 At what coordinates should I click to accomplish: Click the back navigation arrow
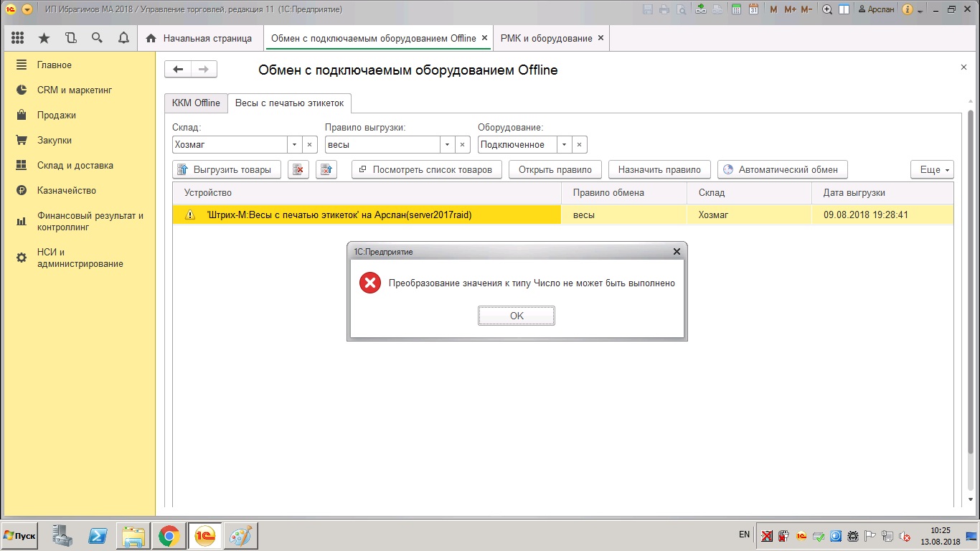[x=178, y=69]
